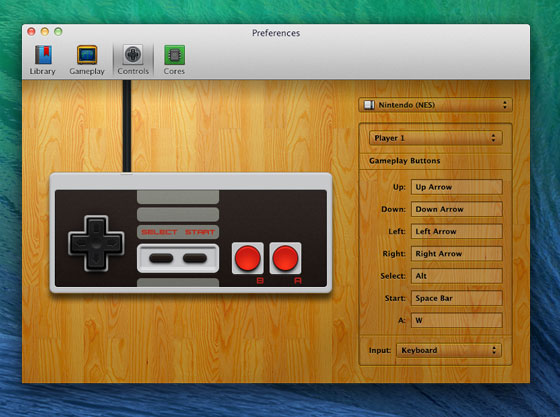Click the Up key binding field
560x417 pixels.
(x=457, y=187)
